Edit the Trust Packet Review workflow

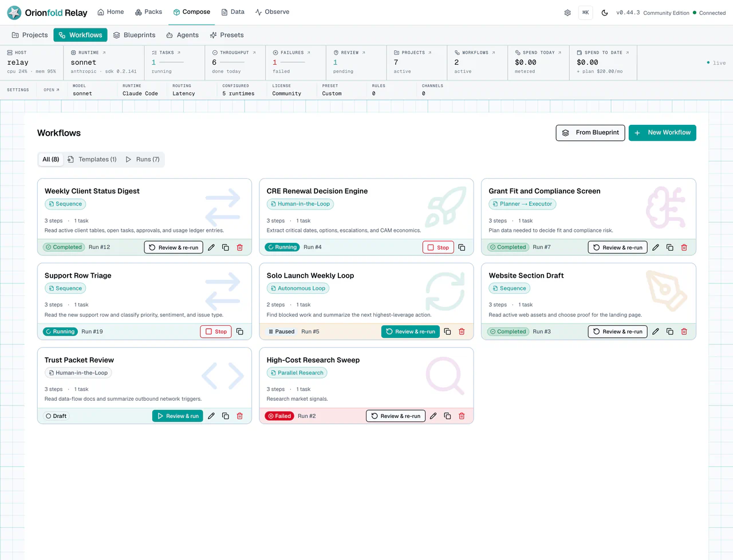[x=211, y=416]
